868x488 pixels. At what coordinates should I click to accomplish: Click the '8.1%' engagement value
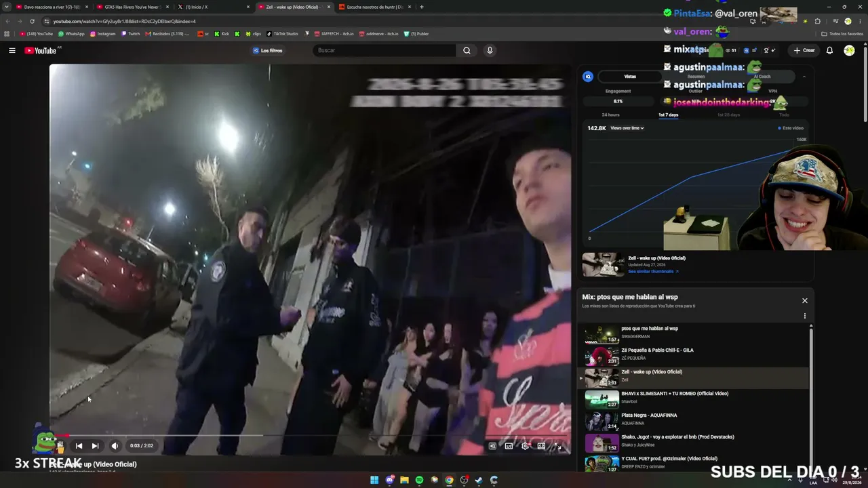point(618,101)
